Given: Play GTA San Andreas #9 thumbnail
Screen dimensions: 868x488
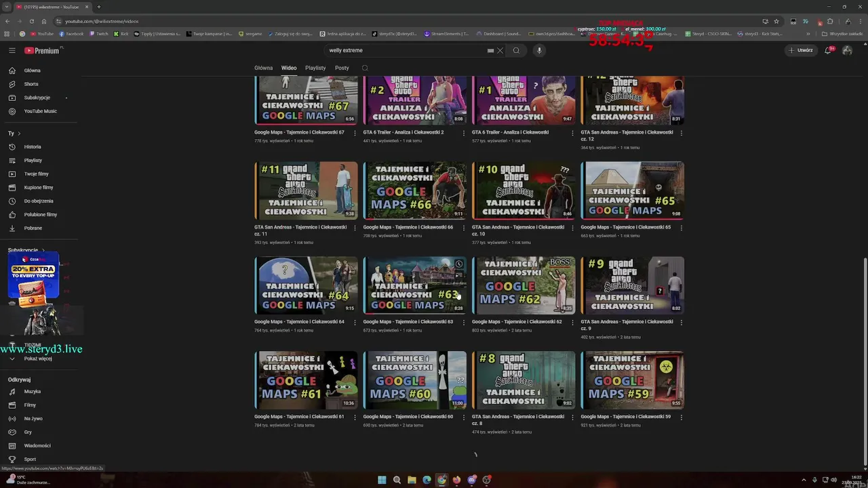Looking at the screenshot, I should (633, 285).
